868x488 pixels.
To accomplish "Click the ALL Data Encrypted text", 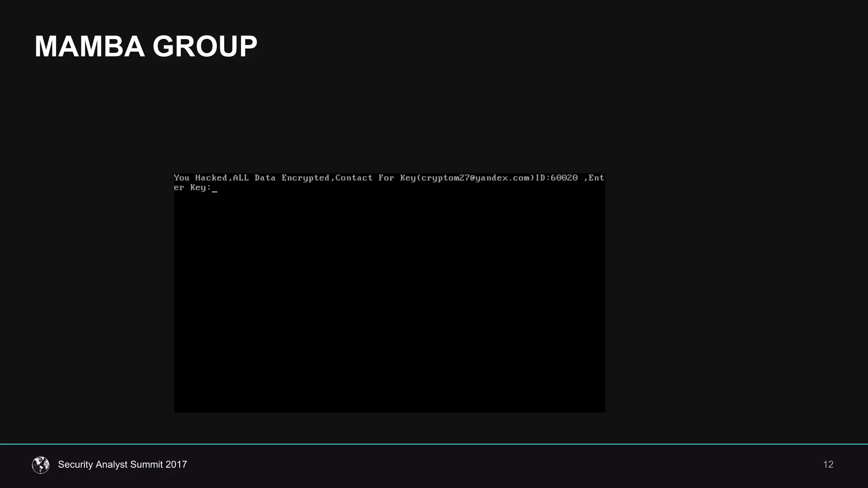I will pos(281,178).
